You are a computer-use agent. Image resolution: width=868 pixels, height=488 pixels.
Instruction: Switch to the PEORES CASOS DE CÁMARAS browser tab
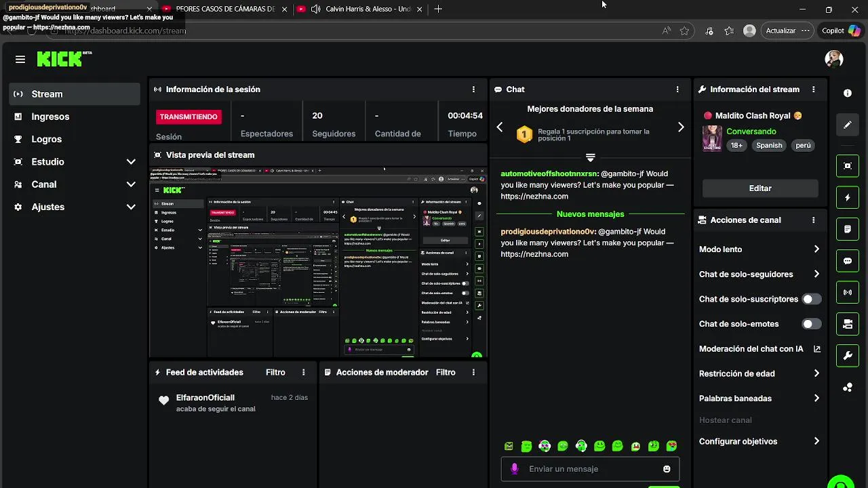pyautogui.click(x=225, y=9)
